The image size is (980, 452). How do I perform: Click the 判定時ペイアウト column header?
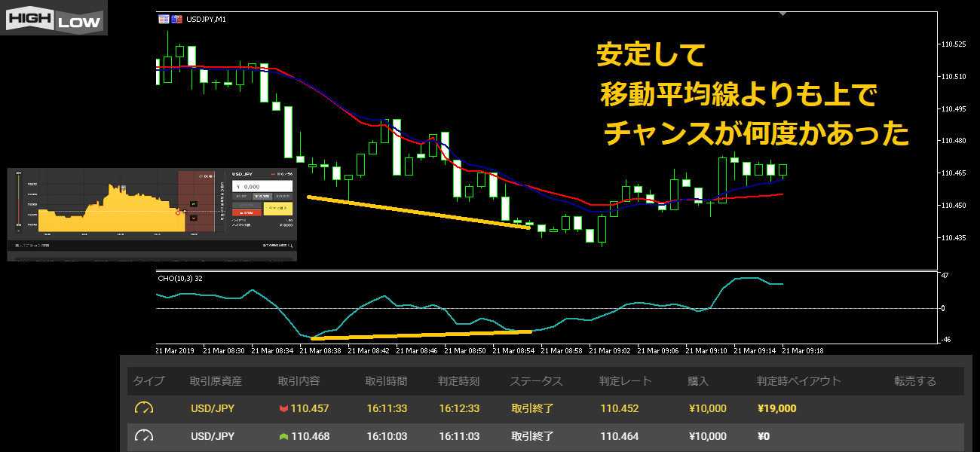(x=798, y=381)
